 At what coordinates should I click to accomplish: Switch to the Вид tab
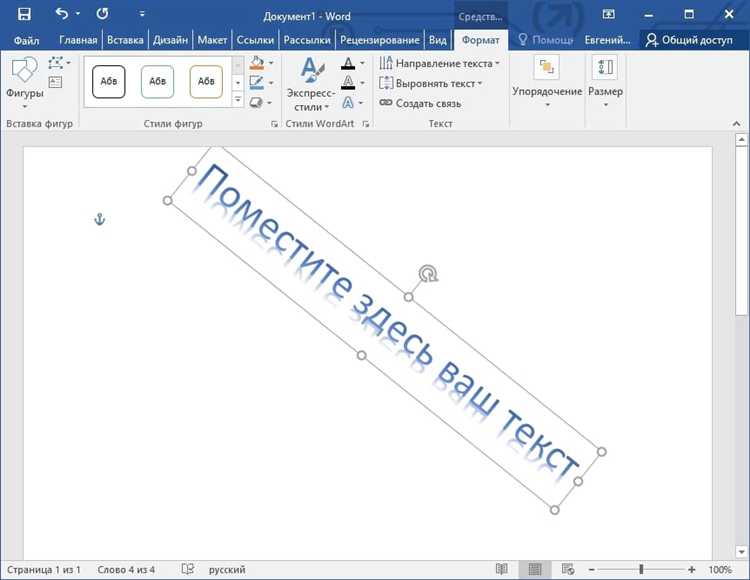click(x=437, y=40)
